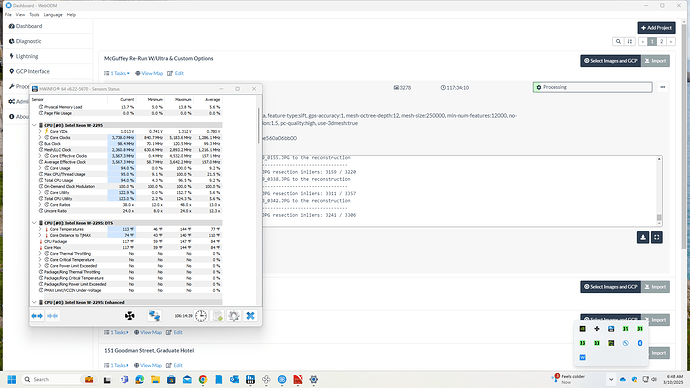
Task: Open View Map for 151 Goodman Street
Action: coord(148,365)
